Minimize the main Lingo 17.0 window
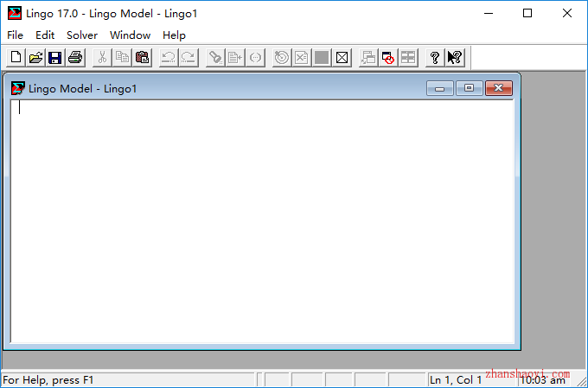This screenshot has height=388, width=588. (489, 13)
